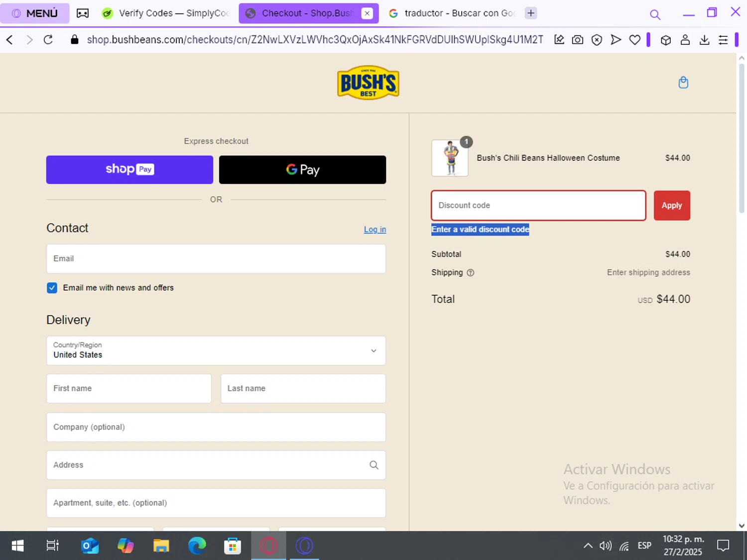Open a new browser tab with plus button

click(x=531, y=13)
